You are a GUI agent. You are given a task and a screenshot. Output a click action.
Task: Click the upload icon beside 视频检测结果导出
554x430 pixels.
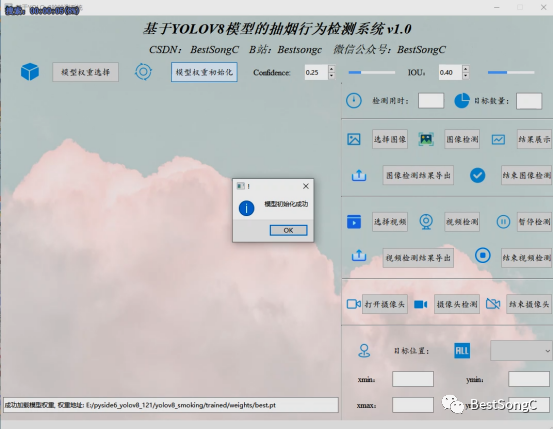click(x=359, y=255)
